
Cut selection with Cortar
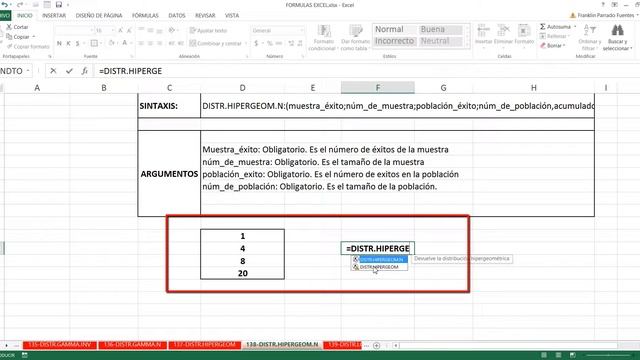tap(17, 27)
